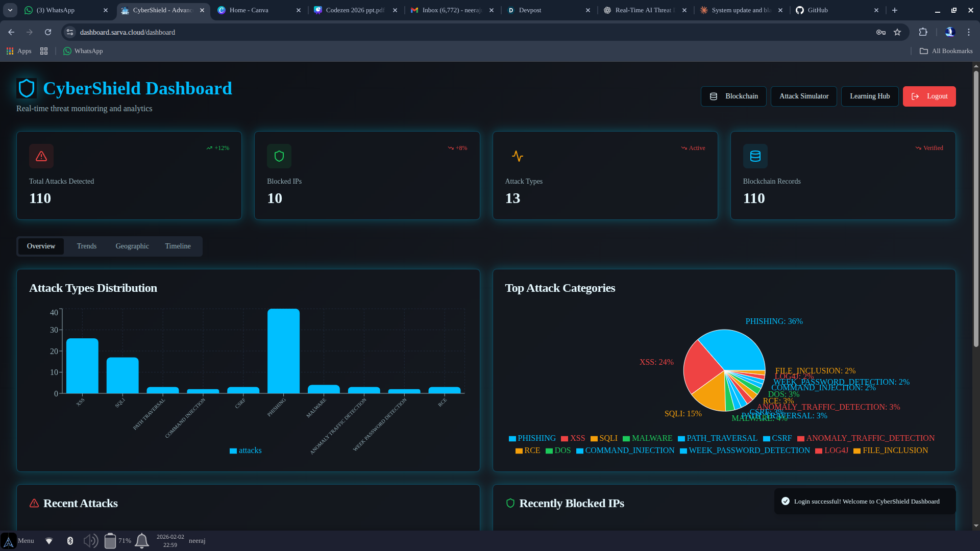Click the red Logout button

[929, 96]
